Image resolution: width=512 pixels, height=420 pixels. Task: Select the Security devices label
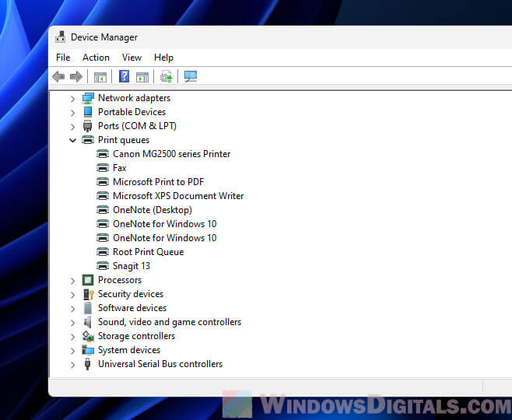click(x=131, y=294)
